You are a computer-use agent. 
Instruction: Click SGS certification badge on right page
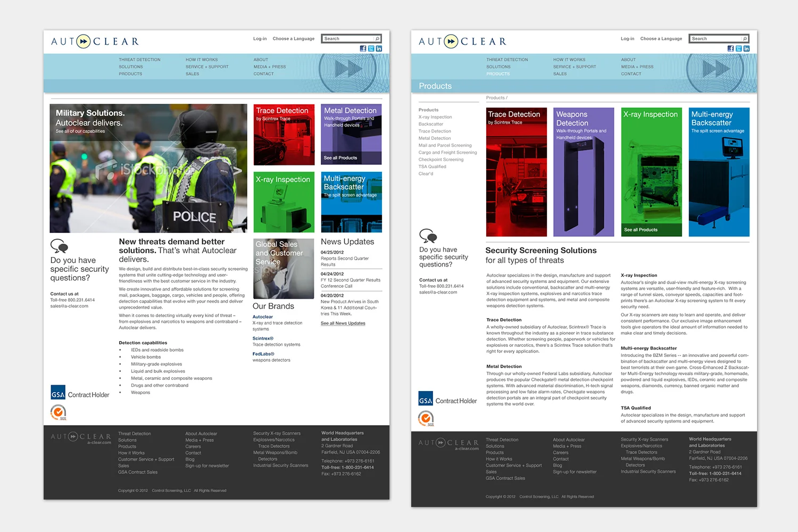(x=426, y=419)
